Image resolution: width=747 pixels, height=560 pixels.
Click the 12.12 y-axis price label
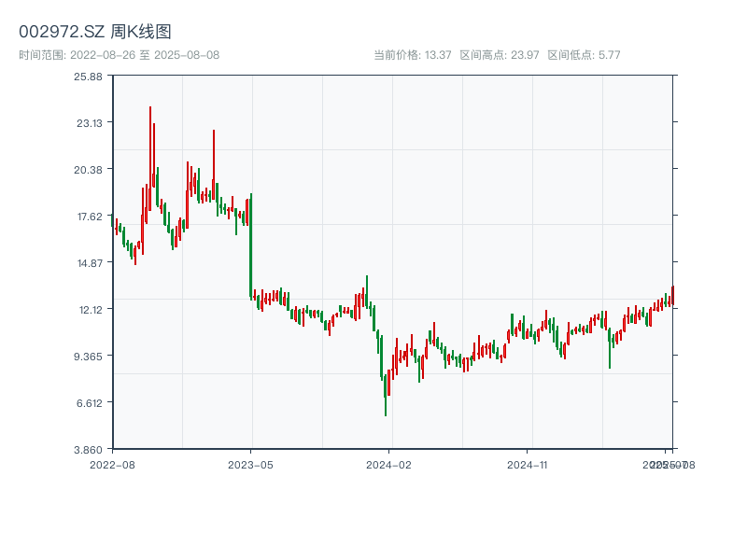[89, 309]
